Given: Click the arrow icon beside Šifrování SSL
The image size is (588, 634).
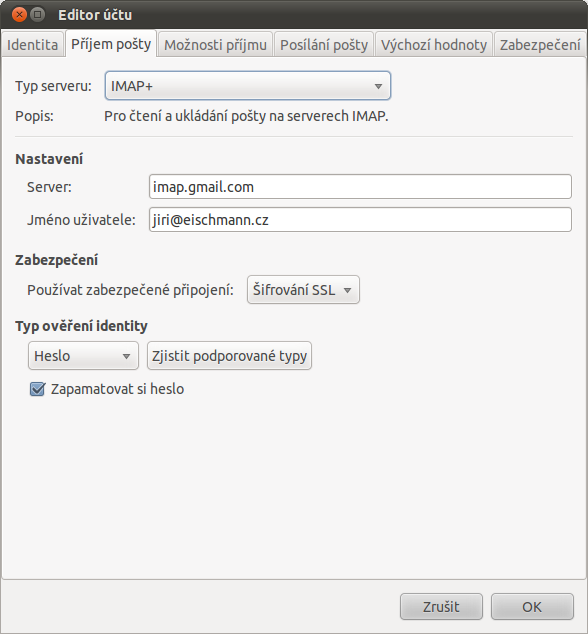Looking at the screenshot, I should pyautogui.click(x=347, y=290).
